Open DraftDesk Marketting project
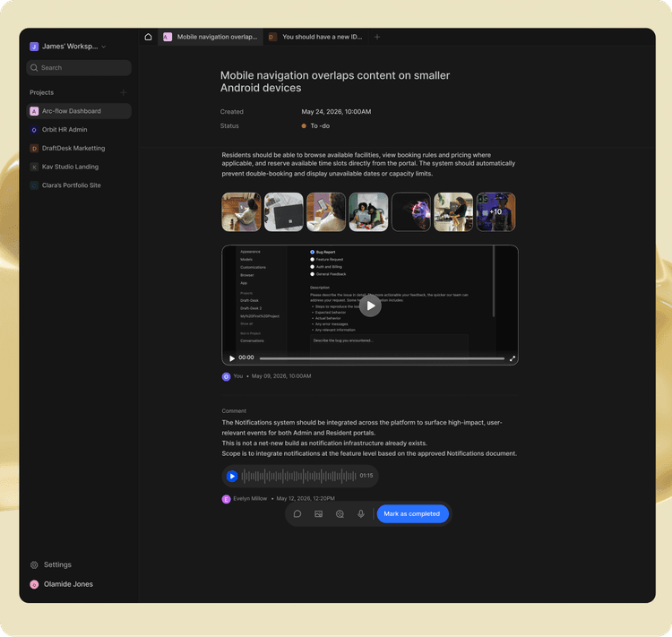Image resolution: width=672 pixels, height=637 pixels. click(x=79, y=149)
